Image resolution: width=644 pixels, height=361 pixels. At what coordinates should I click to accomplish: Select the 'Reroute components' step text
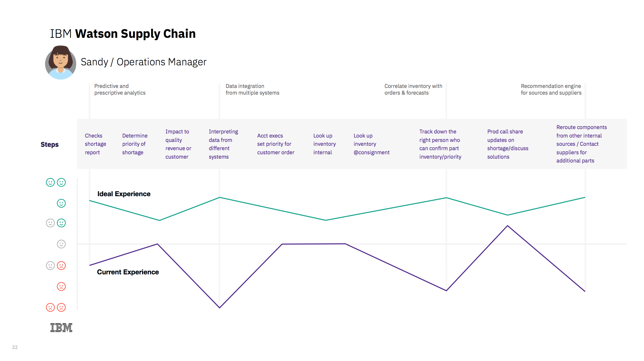tap(581, 144)
